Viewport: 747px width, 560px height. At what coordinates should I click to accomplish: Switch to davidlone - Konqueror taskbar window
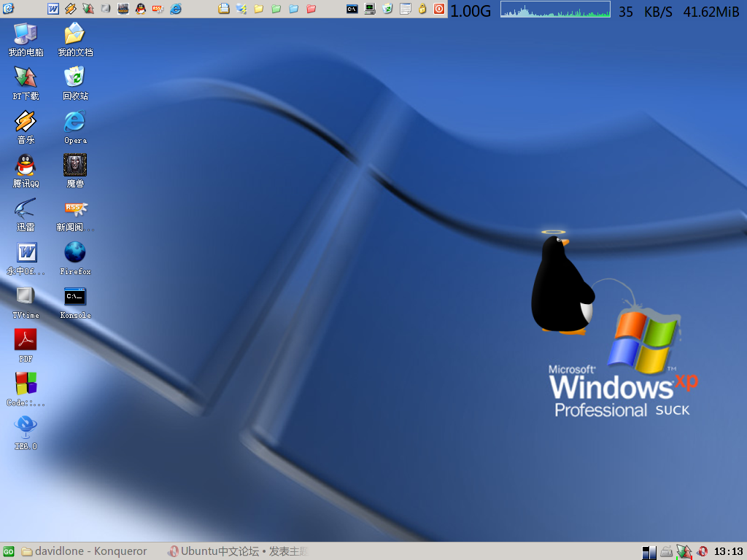tap(85, 551)
